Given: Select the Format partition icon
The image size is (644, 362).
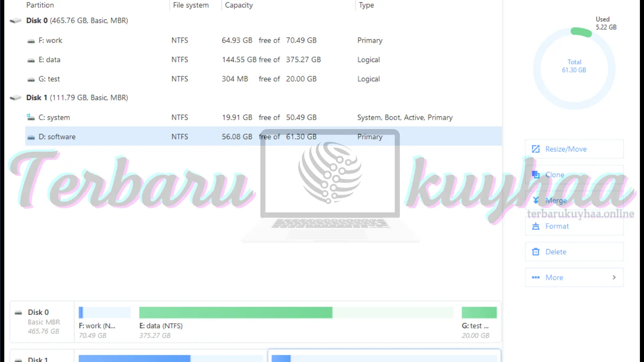Looking at the screenshot, I should pyautogui.click(x=536, y=226).
